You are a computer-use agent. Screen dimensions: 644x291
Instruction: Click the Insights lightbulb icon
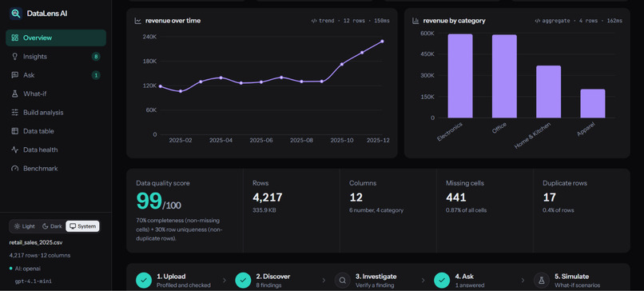[x=15, y=56]
